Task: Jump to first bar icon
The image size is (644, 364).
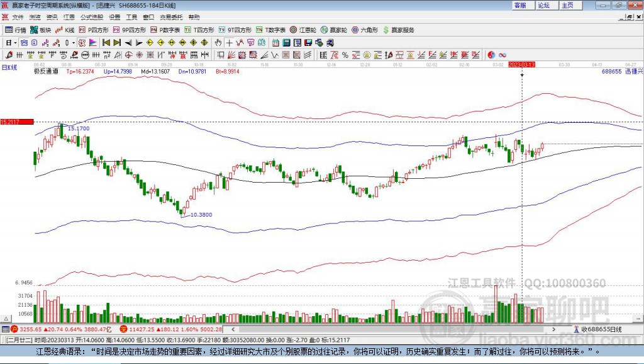Action: (106, 43)
